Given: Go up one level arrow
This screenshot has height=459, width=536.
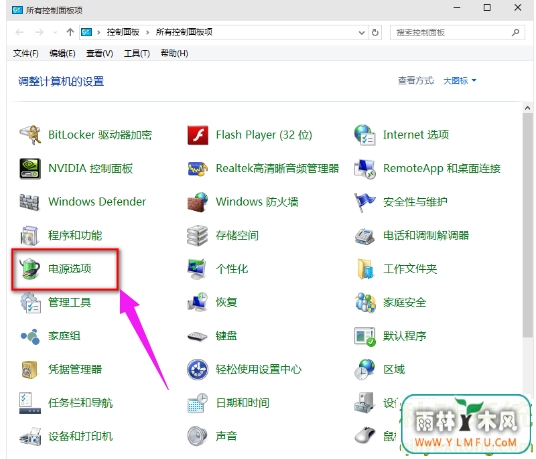Looking at the screenshot, I should click(70, 32).
